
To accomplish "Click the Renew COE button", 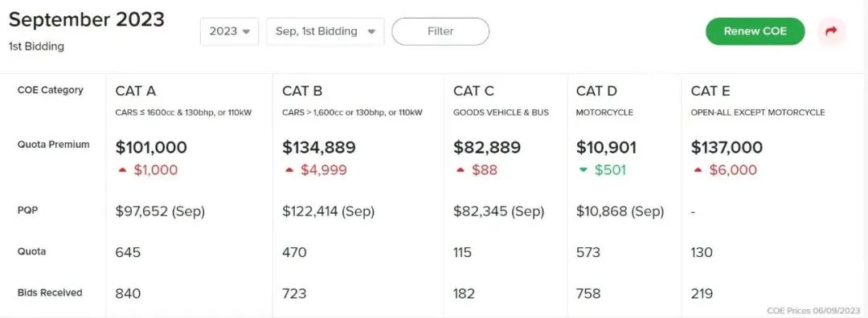I will point(755,31).
